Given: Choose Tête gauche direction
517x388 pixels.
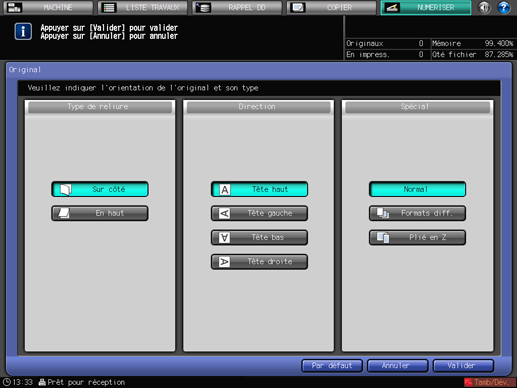Looking at the screenshot, I should click(x=259, y=213).
